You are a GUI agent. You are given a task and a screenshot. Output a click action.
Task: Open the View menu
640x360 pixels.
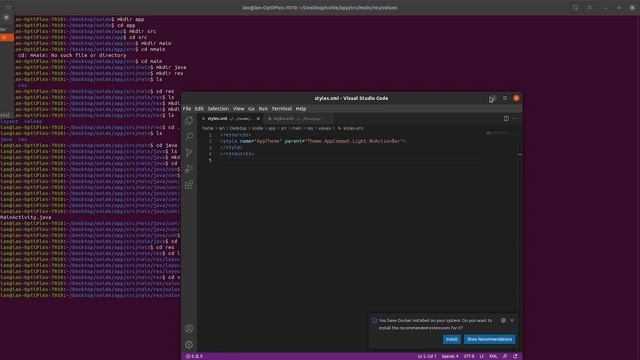(238, 109)
